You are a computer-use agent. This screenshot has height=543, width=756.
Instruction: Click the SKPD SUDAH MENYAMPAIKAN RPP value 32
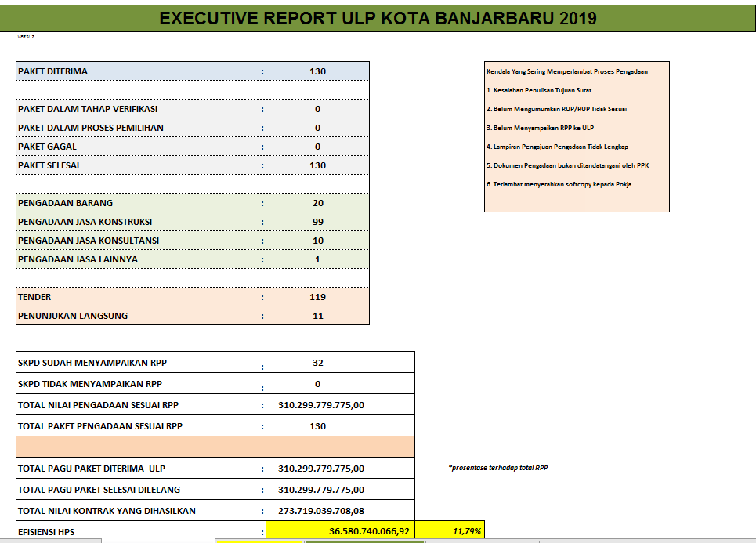tap(317, 363)
